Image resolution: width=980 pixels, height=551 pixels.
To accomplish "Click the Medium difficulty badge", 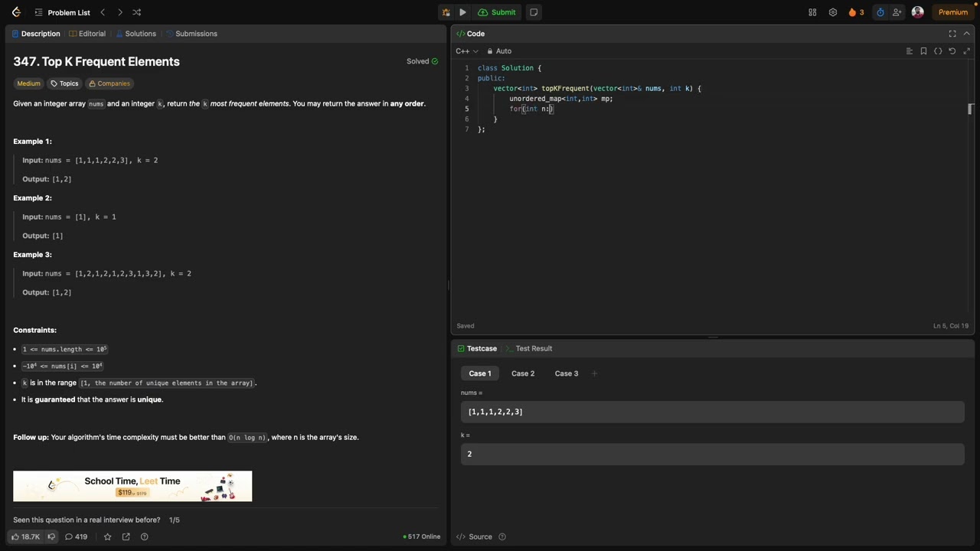I will click(28, 83).
